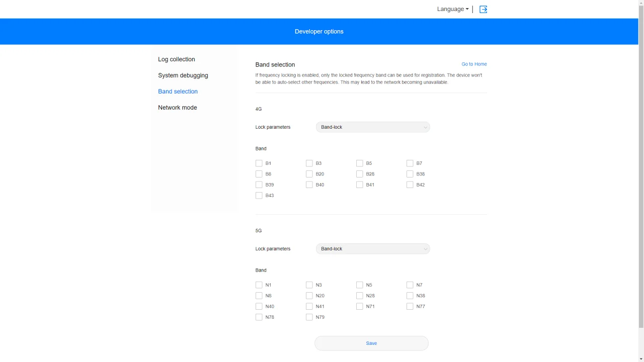644x362 pixels.
Task: Tick the N7 5G band checkbox
Action: point(410,285)
